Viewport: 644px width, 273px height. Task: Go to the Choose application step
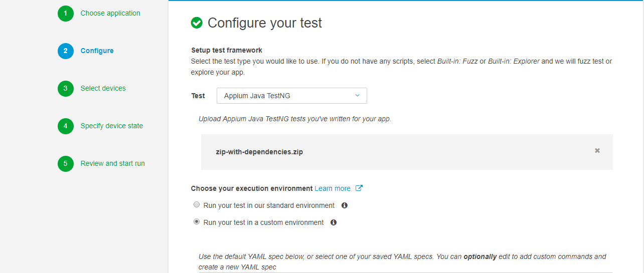(x=110, y=14)
